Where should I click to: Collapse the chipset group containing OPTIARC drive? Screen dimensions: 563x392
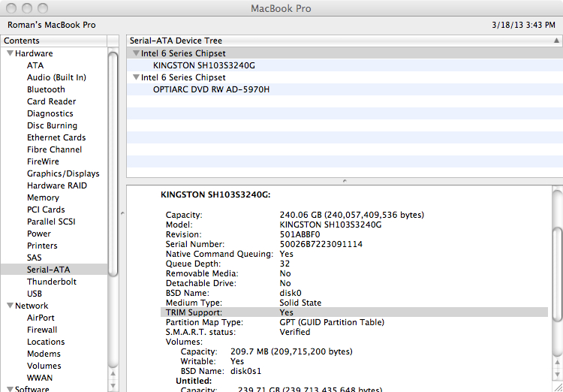click(x=135, y=78)
